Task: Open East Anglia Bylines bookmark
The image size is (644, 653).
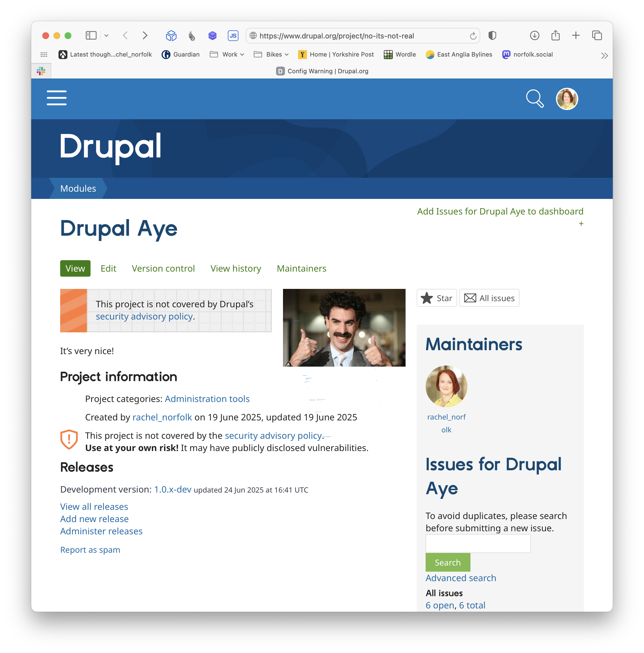Action: click(x=458, y=54)
